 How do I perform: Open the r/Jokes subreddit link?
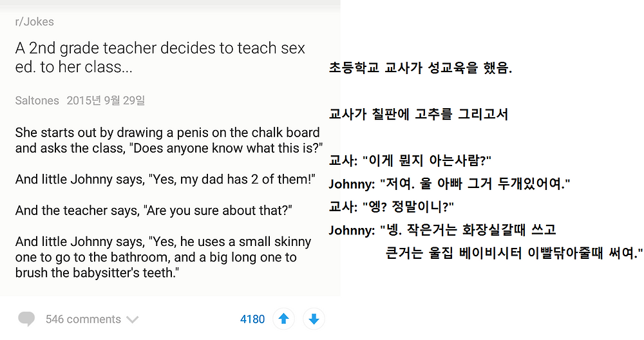(35, 21)
